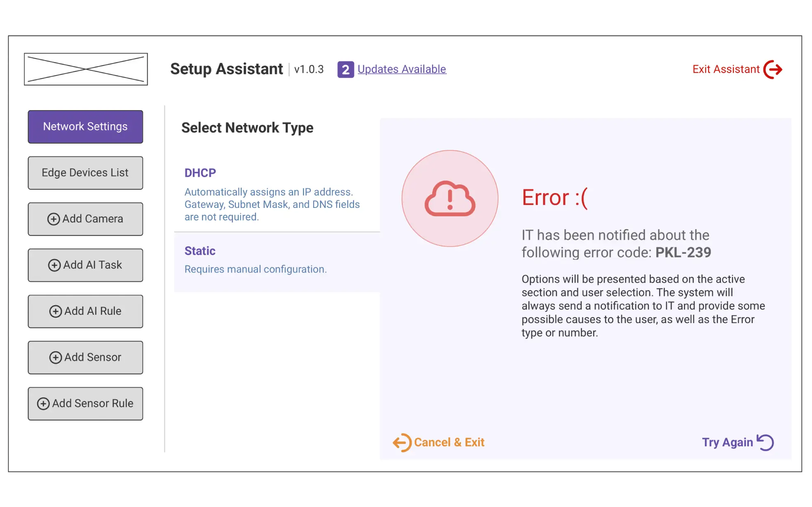Click the plus icon on Add Sensor Rule
The image size is (812, 507).
[x=43, y=404]
